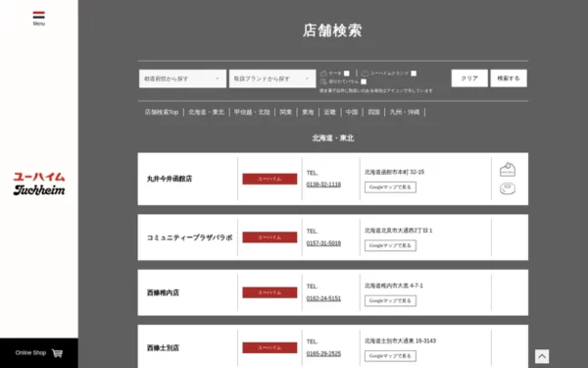Select the 近畿 region tab

pyautogui.click(x=330, y=112)
